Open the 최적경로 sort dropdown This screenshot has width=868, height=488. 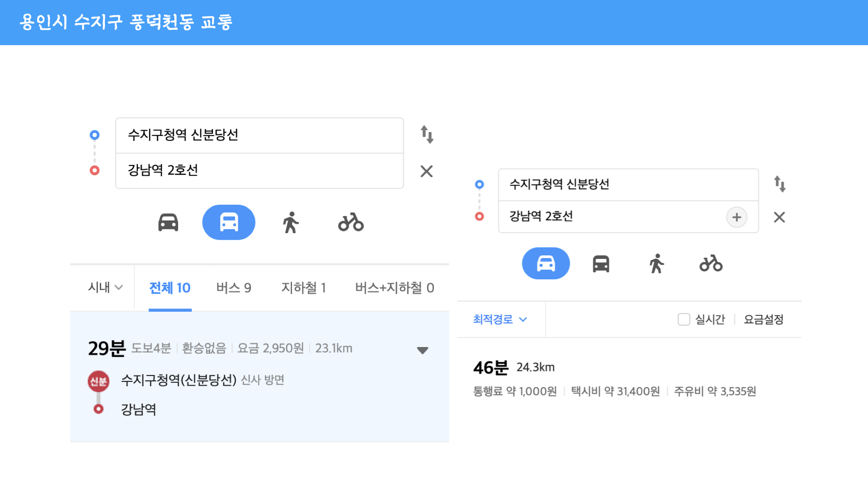[x=500, y=319]
